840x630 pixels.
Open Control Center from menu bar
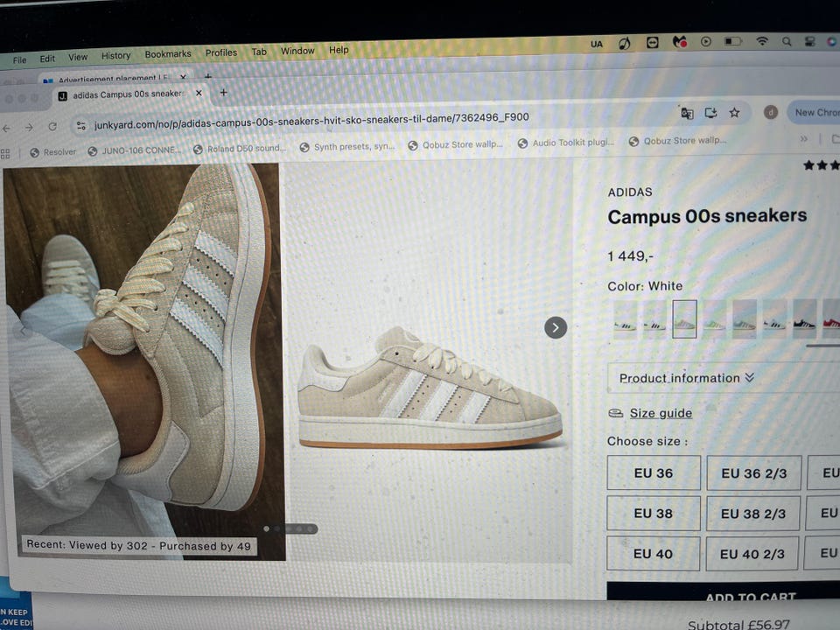(x=810, y=41)
